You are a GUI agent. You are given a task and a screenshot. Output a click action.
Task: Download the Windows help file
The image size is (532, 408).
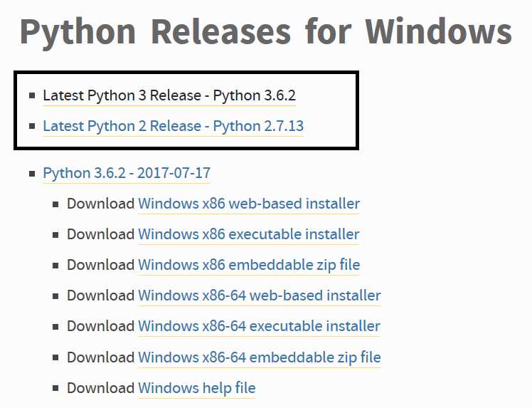[197, 388]
